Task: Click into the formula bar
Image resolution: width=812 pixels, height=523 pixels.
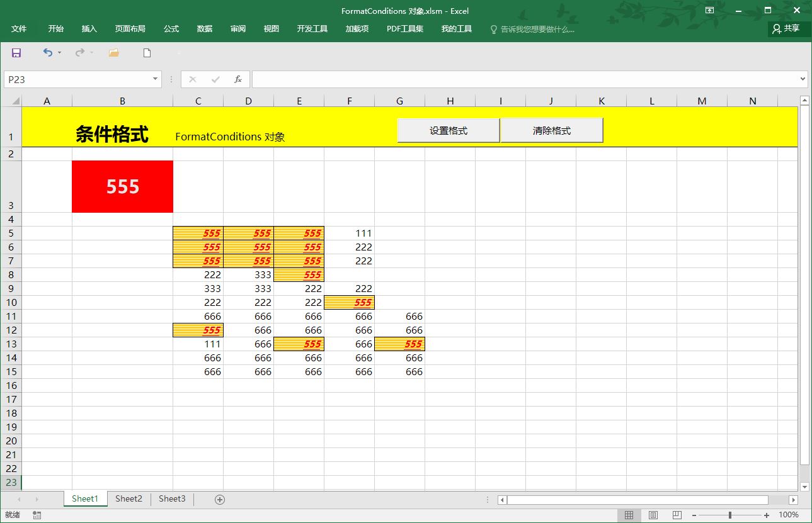Action: point(524,79)
